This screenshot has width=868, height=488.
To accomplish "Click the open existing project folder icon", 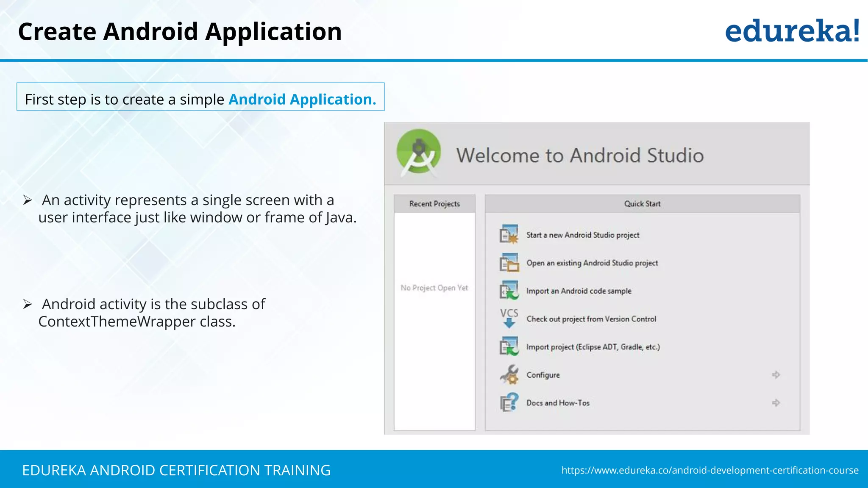I will [x=509, y=263].
